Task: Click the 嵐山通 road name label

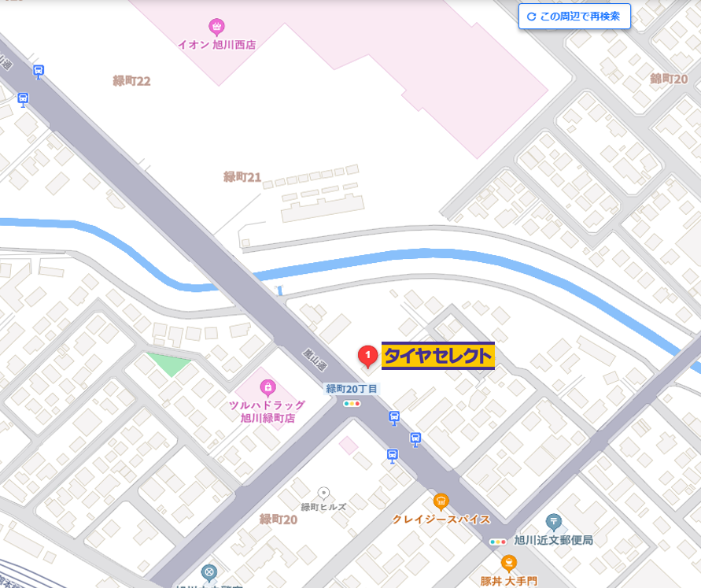Action: pyautogui.click(x=315, y=361)
